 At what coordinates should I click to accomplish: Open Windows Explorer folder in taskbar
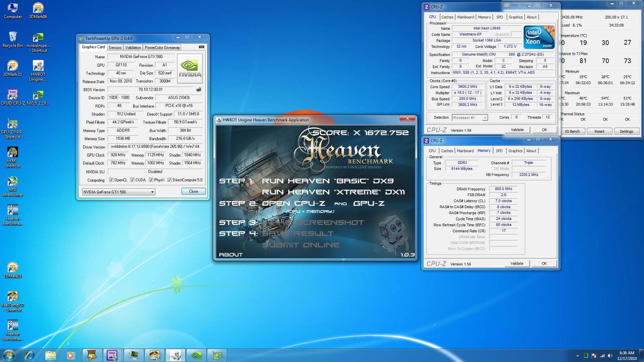coord(50,355)
